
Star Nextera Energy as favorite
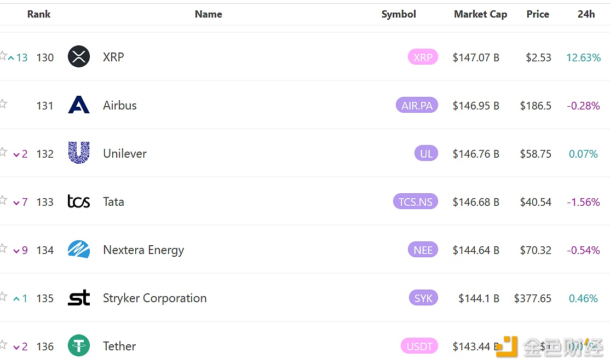pyautogui.click(x=3, y=248)
